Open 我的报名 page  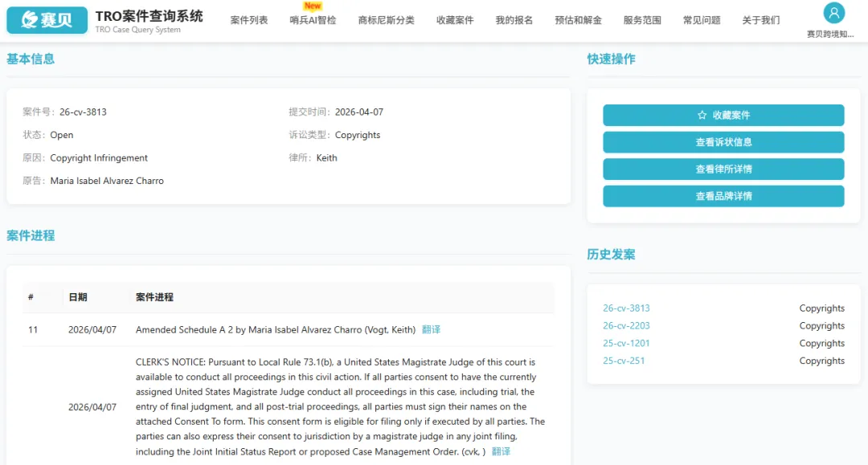(514, 20)
